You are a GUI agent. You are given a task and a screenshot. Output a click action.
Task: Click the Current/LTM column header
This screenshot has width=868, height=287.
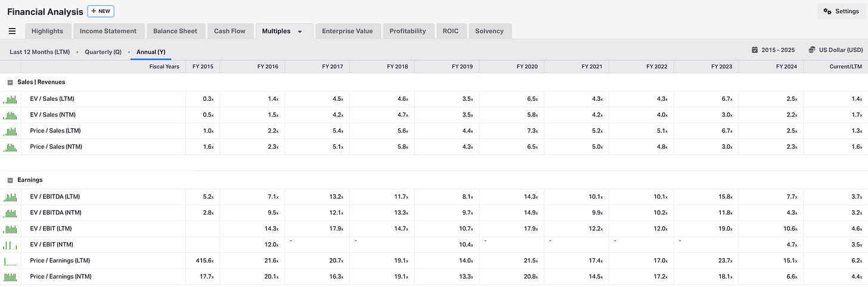845,67
